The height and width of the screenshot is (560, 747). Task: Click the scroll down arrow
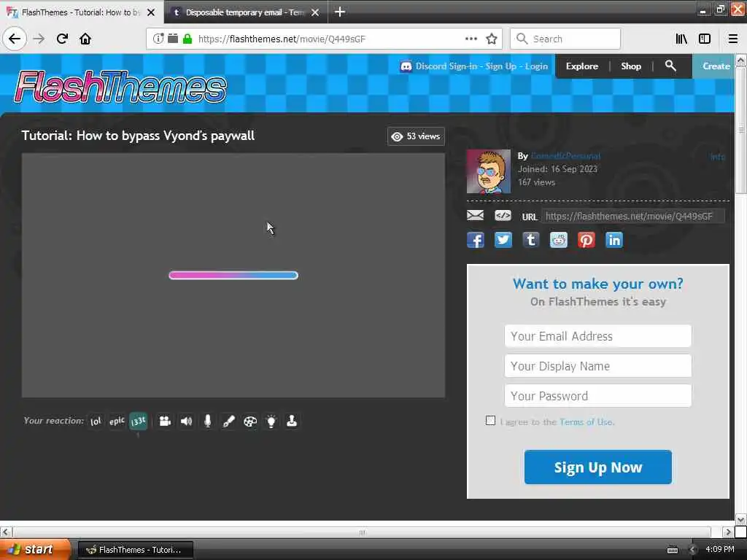(740, 519)
